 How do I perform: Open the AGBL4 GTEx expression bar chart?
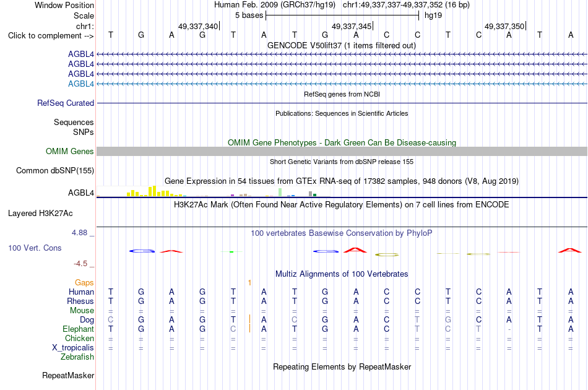click(x=213, y=192)
